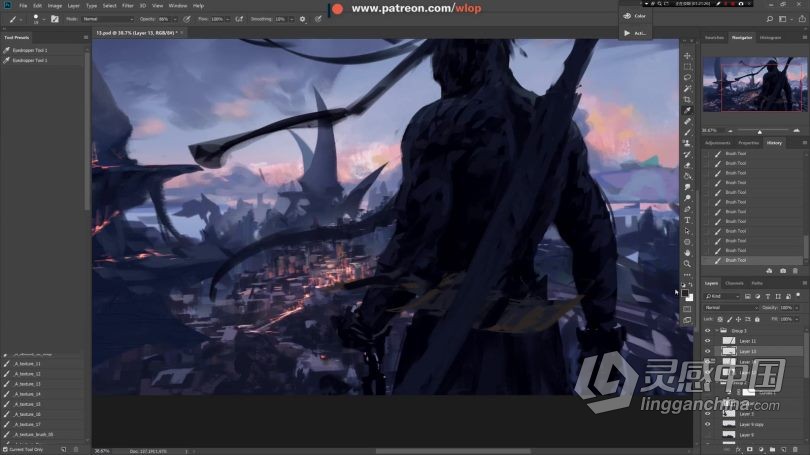The width and height of the screenshot is (810, 455).
Task: Switch to the Channels tab
Action: tap(734, 283)
